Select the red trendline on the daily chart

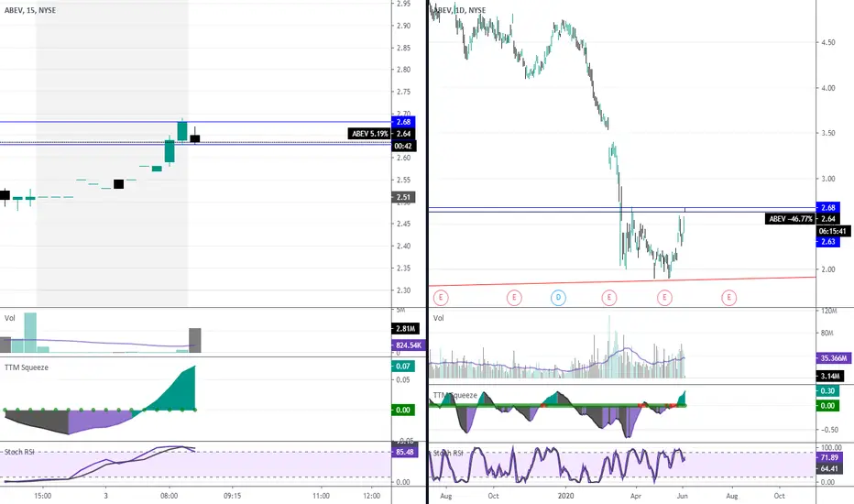[x=622, y=281]
